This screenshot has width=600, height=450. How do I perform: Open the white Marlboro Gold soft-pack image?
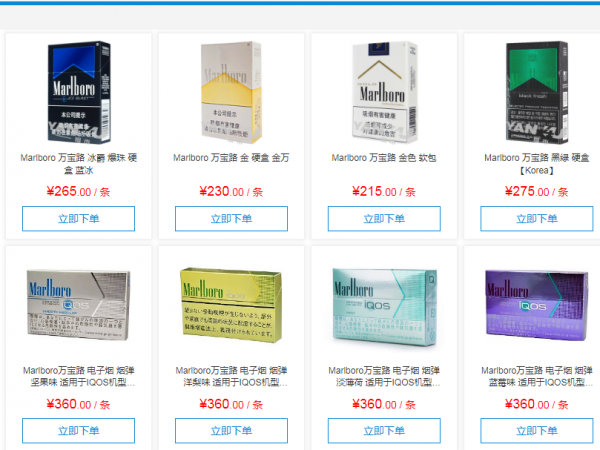(385, 93)
